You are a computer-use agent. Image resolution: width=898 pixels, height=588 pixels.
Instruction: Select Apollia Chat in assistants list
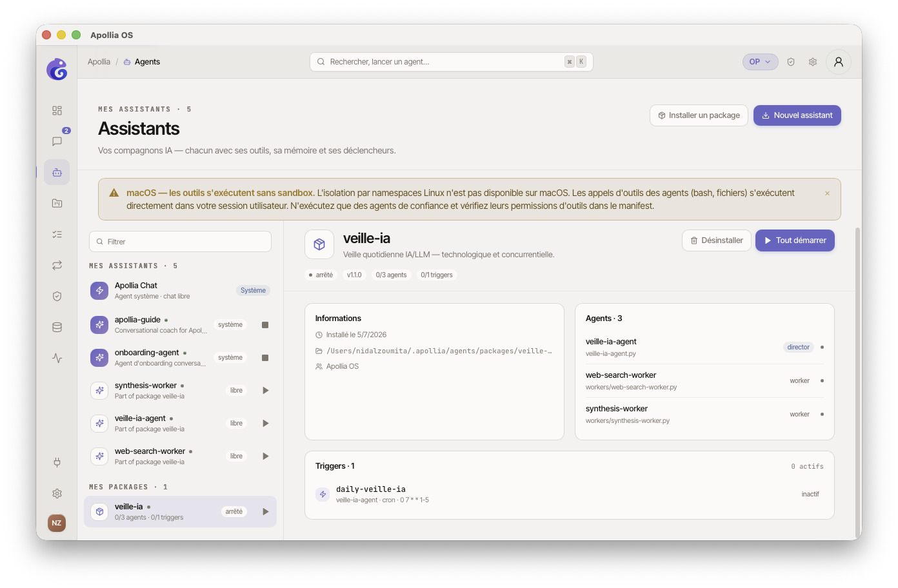click(x=180, y=291)
